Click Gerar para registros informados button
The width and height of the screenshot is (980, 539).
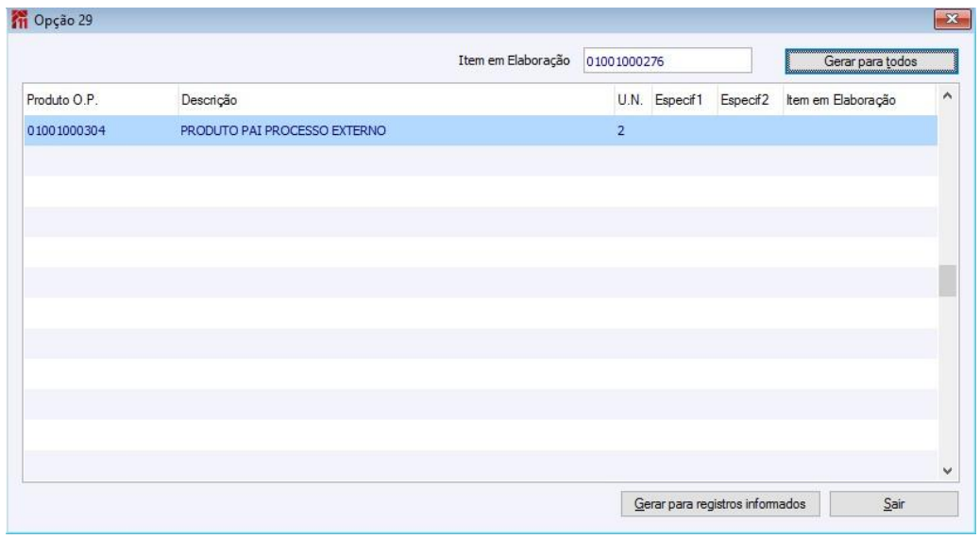point(720,503)
